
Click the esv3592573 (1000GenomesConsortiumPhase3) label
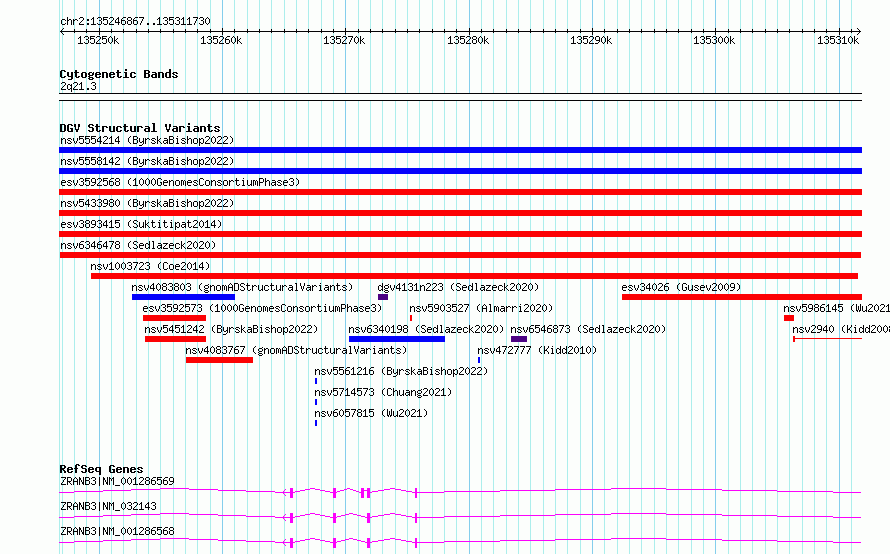coord(262,308)
